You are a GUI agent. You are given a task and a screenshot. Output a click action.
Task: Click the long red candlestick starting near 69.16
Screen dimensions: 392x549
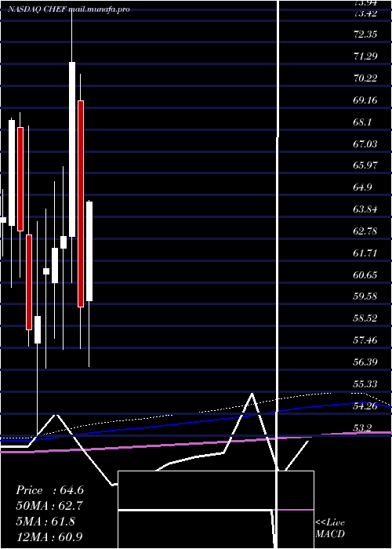(x=81, y=204)
